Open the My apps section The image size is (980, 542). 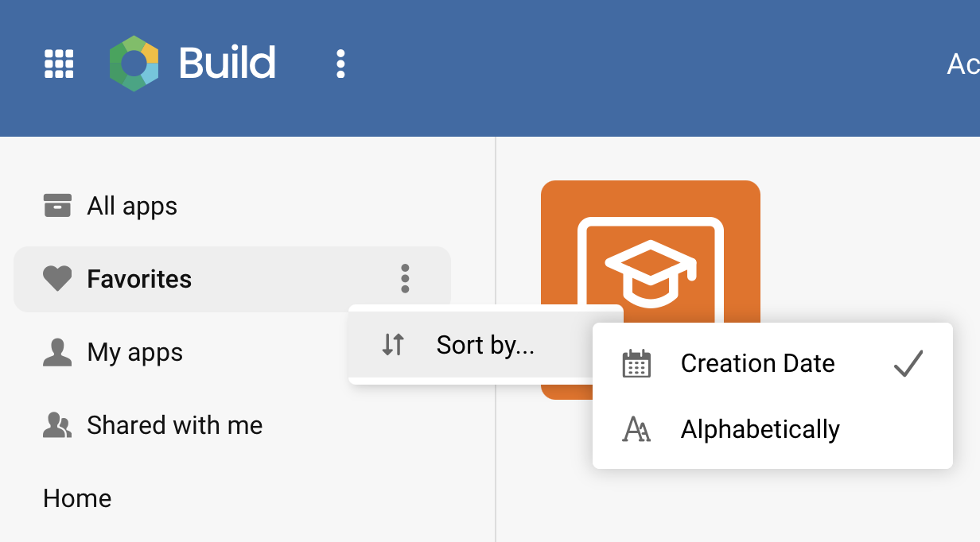point(134,351)
